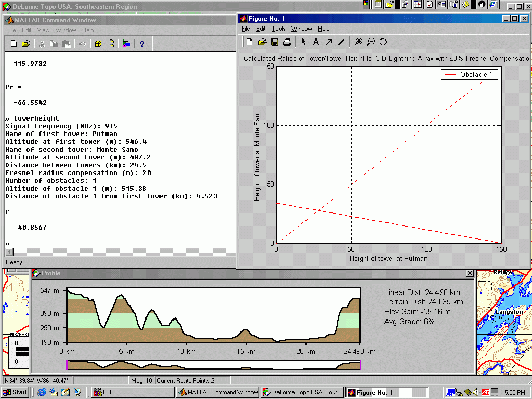
Task: Click New File icon in MATLAB Command Window
Action: tap(14, 44)
